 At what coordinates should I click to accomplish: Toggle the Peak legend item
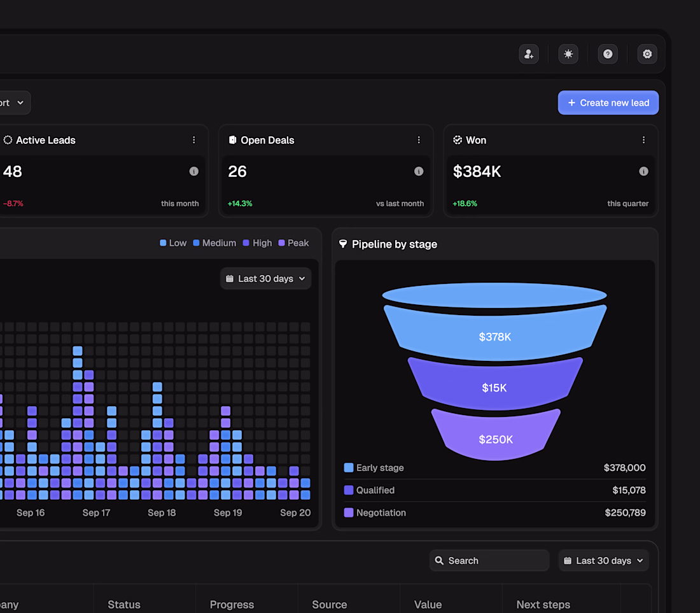click(x=293, y=243)
